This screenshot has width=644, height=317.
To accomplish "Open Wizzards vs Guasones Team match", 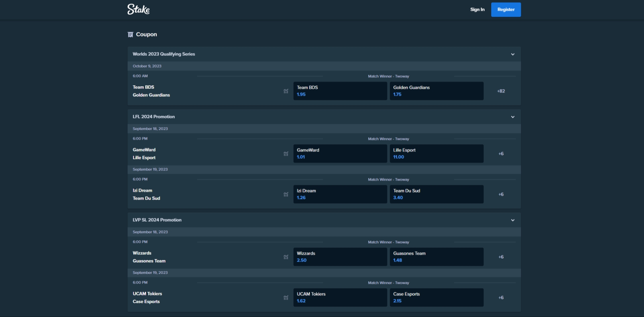I will pyautogui.click(x=149, y=257).
